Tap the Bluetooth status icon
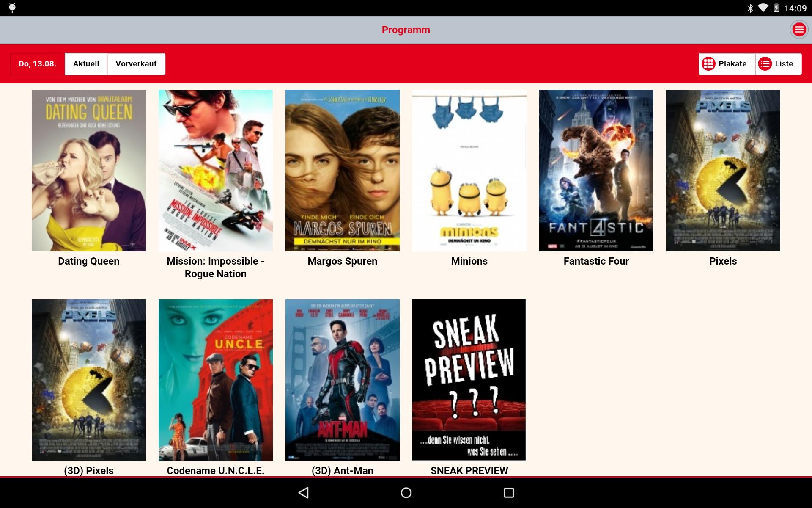812x508 pixels. click(x=750, y=8)
